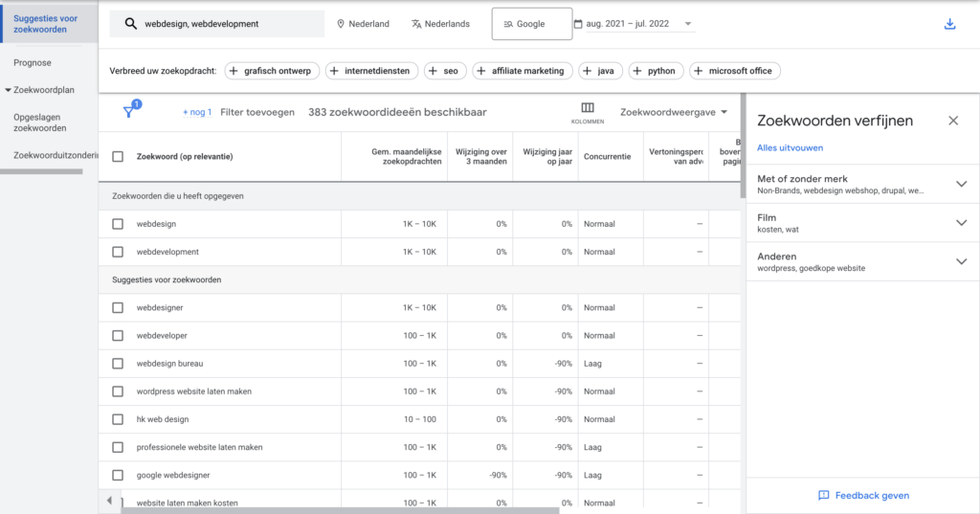Click the 'Zoekwoorden die u heeft opgegeven' row

[x=419, y=195]
